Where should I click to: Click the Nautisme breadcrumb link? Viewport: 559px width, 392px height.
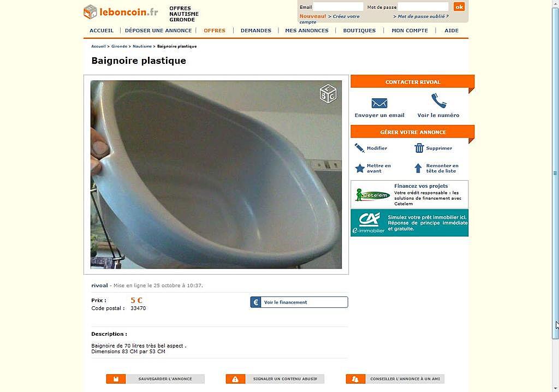[x=142, y=46]
